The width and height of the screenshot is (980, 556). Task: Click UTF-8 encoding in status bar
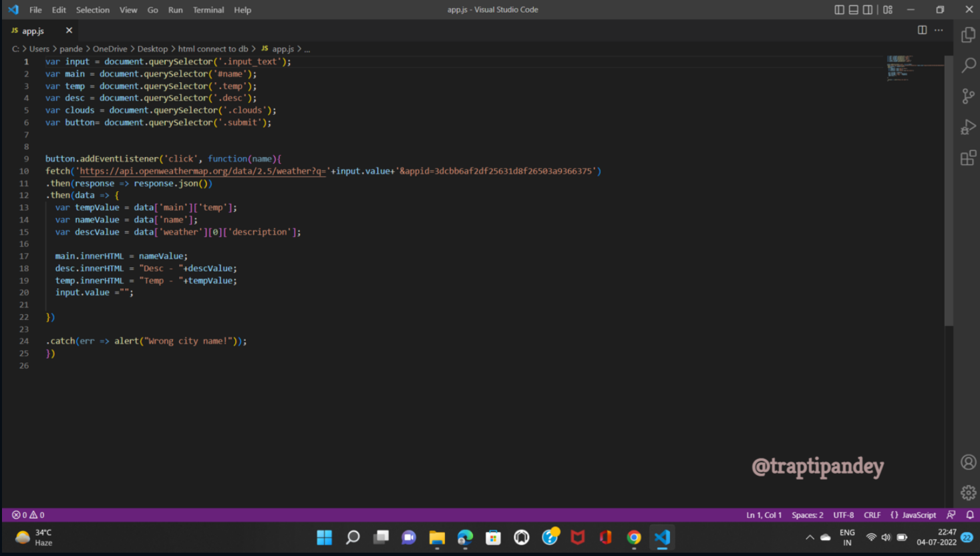point(843,515)
